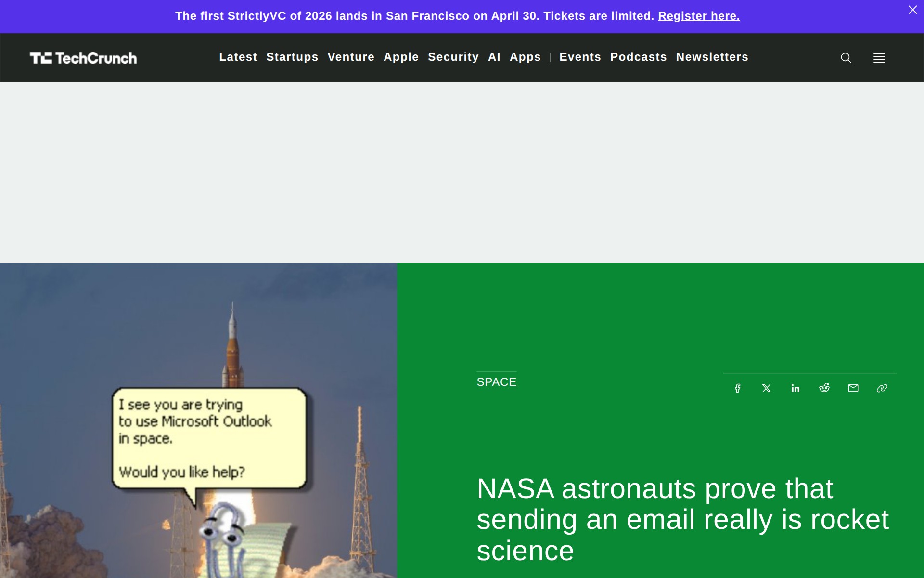This screenshot has height=578, width=924.
Task: Share article on X
Action: pyautogui.click(x=767, y=388)
